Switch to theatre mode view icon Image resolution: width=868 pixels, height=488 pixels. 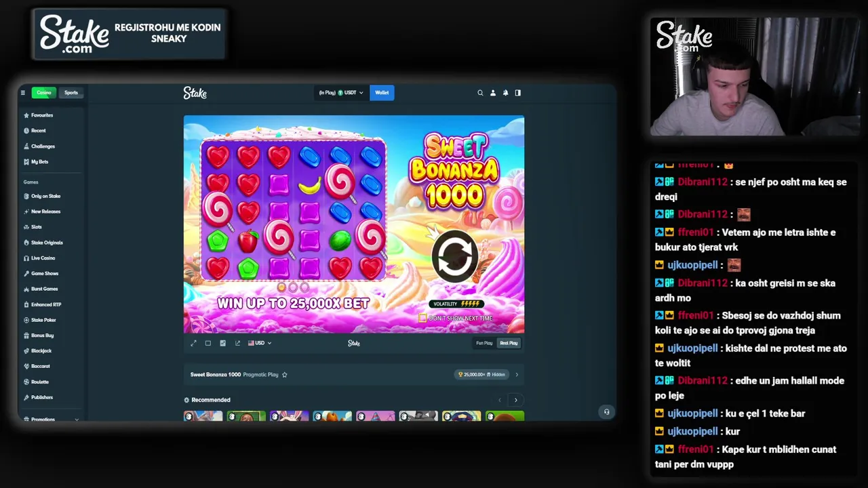click(x=208, y=343)
